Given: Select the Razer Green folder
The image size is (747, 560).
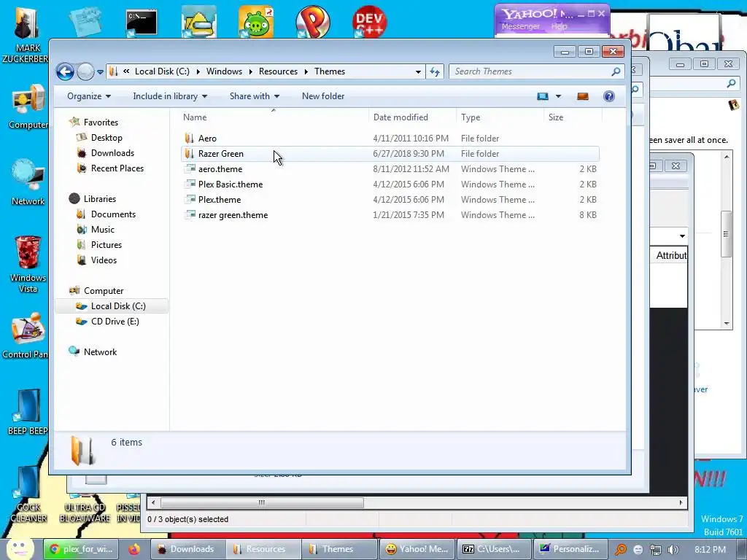Looking at the screenshot, I should pos(390,154).
